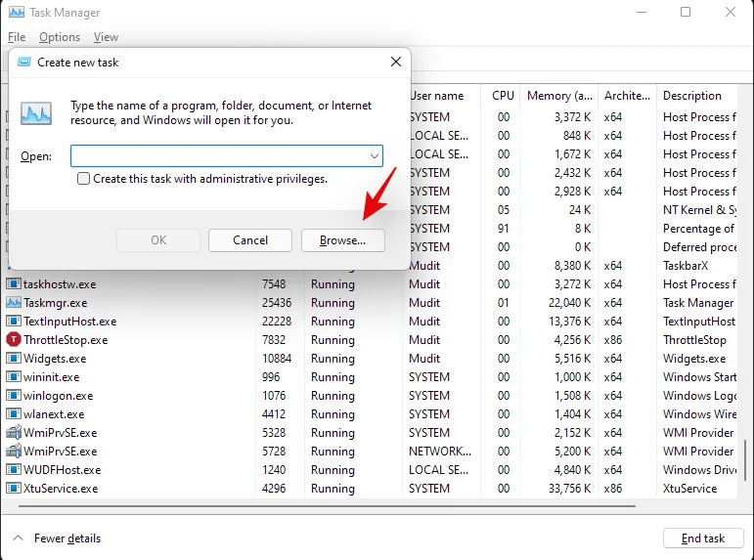Sort by the Description column header
Screen dimensions: 754x560
pos(692,96)
